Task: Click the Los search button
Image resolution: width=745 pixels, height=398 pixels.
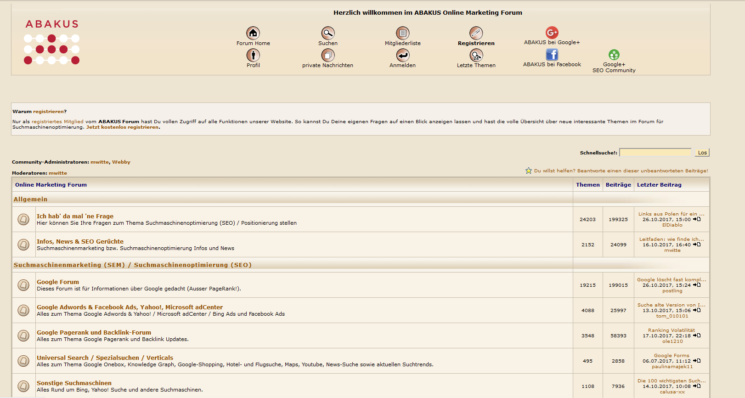Action: click(702, 152)
